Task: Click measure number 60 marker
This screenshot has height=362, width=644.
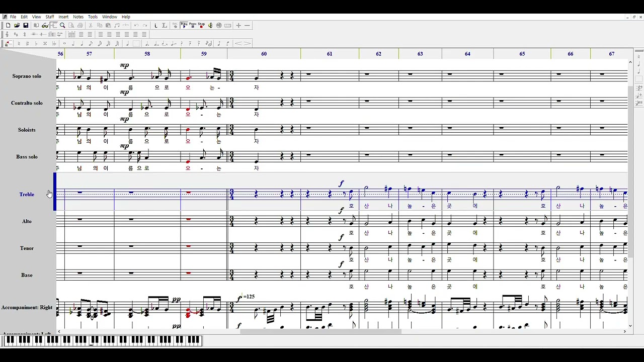Action: pos(264,54)
